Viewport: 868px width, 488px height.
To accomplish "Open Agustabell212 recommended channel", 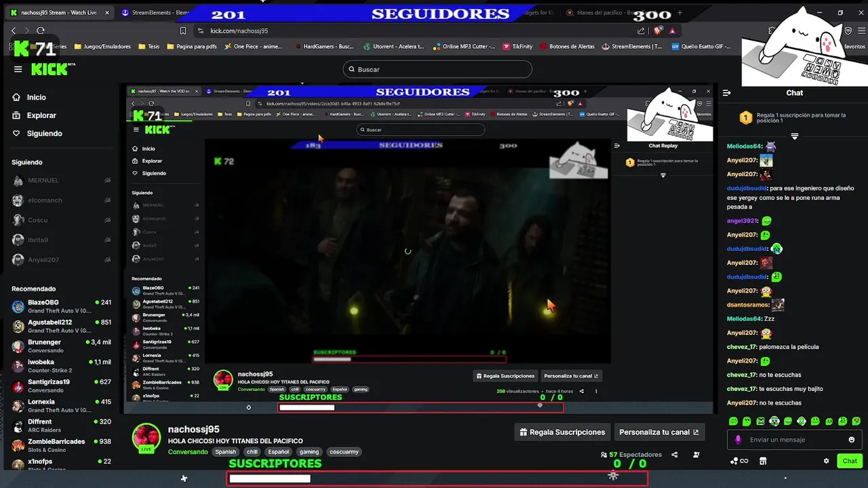I will [x=61, y=326].
